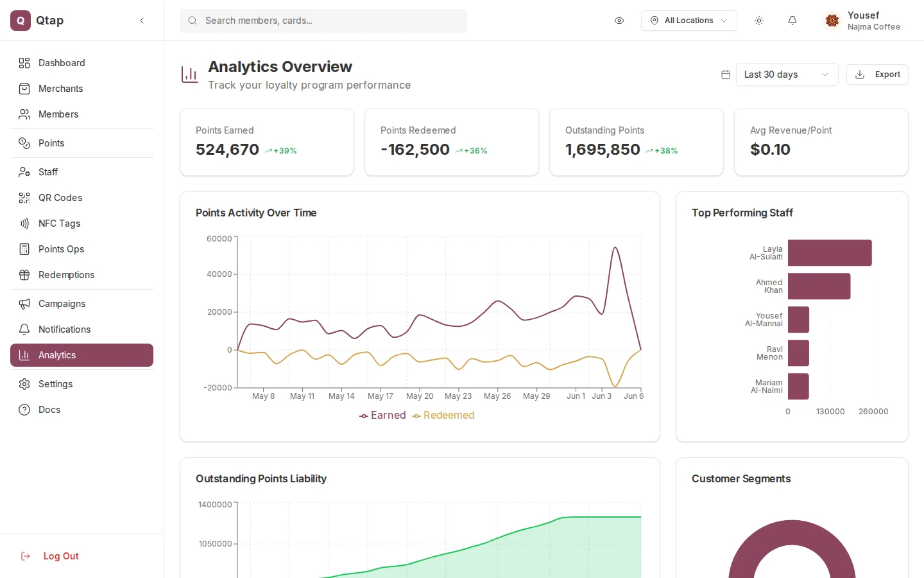Click the Avg Revenue/Point value $0.10
This screenshot has height=578, width=924.
770,150
